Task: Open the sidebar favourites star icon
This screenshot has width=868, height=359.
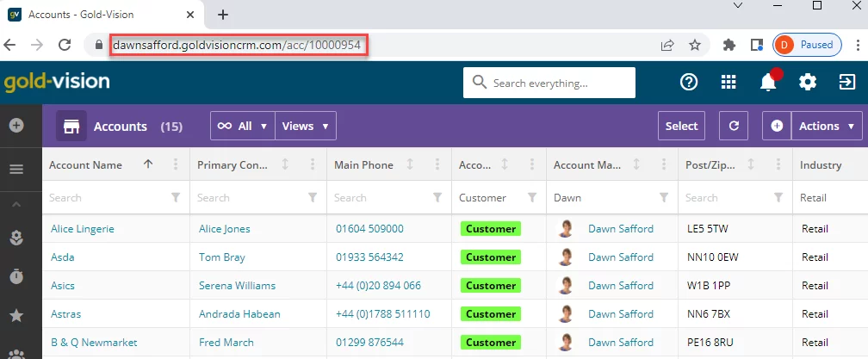Action: point(16,316)
